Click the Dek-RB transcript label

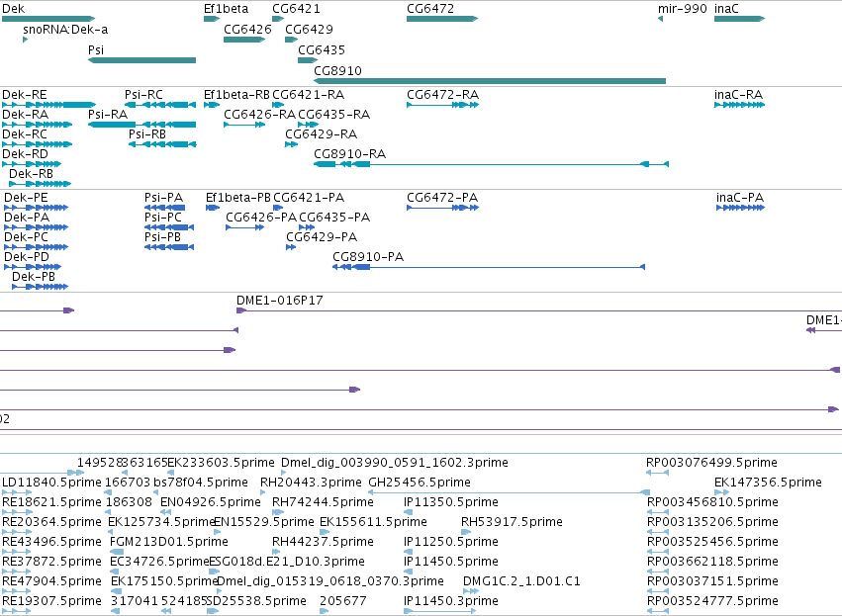pyautogui.click(x=31, y=174)
